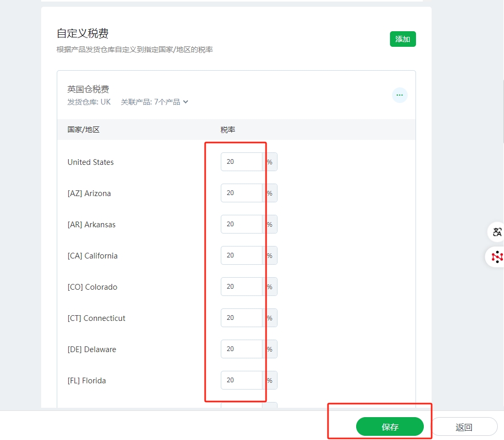
Task: Select the [DE] Delaware label
Action: [92, 349]
